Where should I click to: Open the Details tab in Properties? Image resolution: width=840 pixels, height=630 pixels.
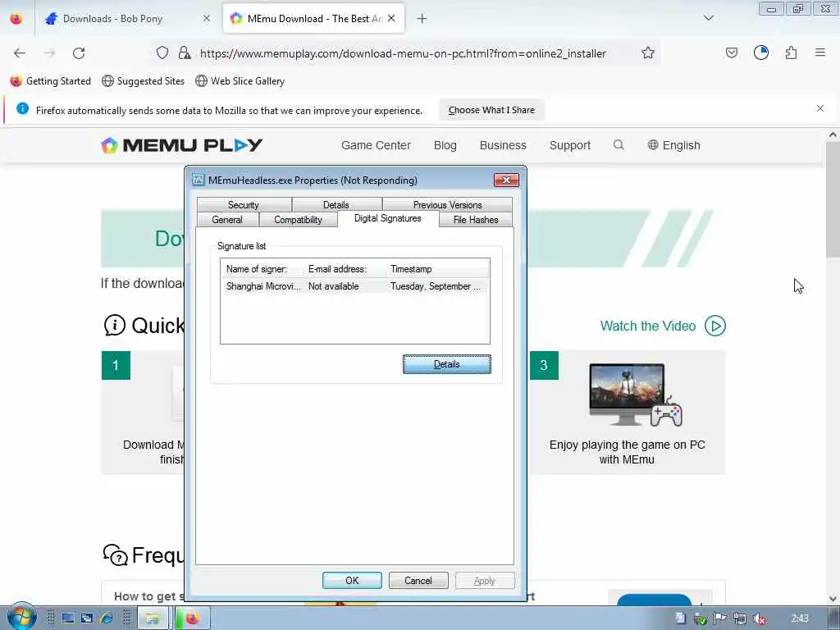point(336,204)
